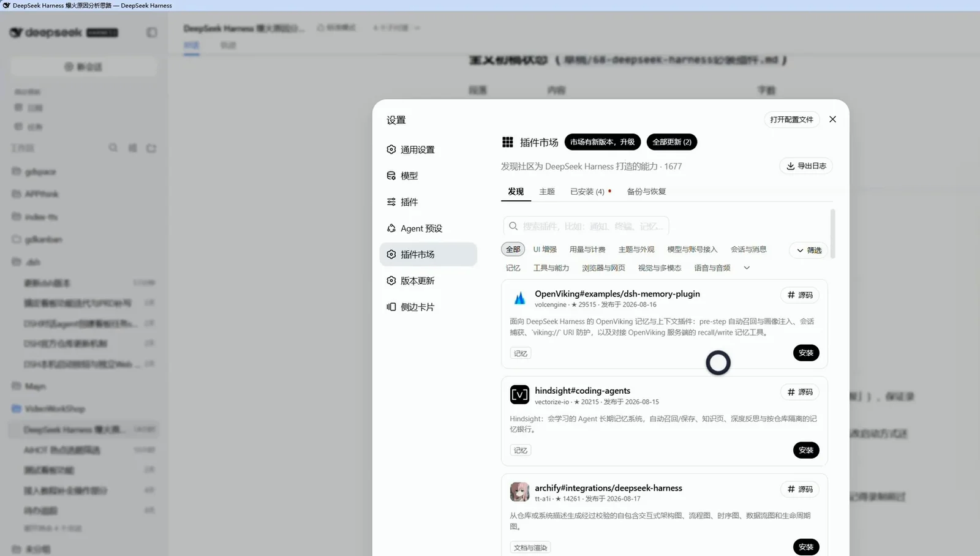
Task: Click the grid icon beside 插件市场 heading
Action: (507, 142)
